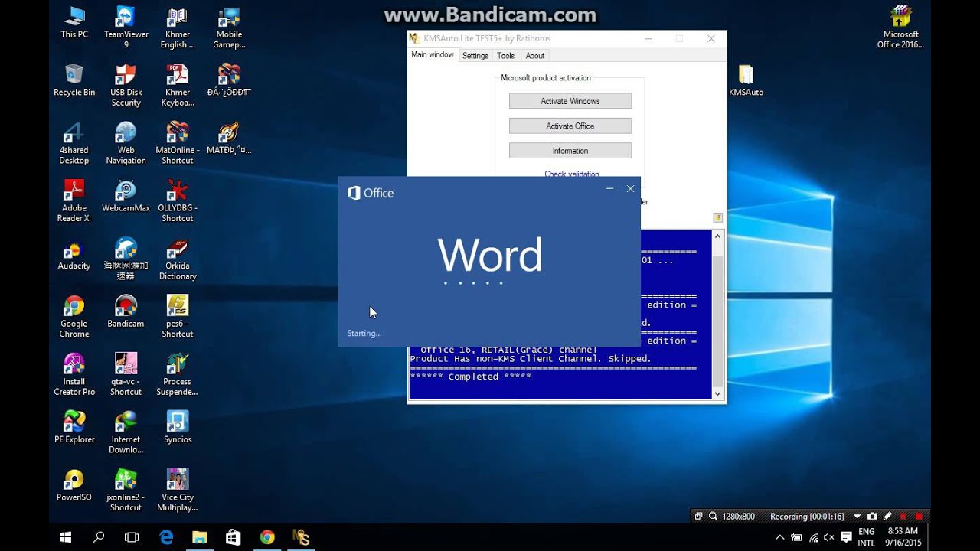Screen dimensions: 980x551
Task: Open File Explorer from taskbar
Action: pyautogui.click(x=199, y=537)
